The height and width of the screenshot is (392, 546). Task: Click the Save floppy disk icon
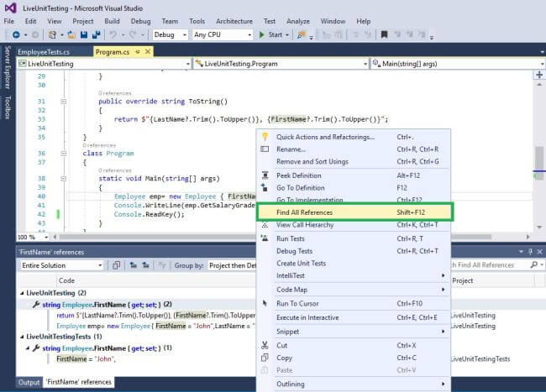84,34
